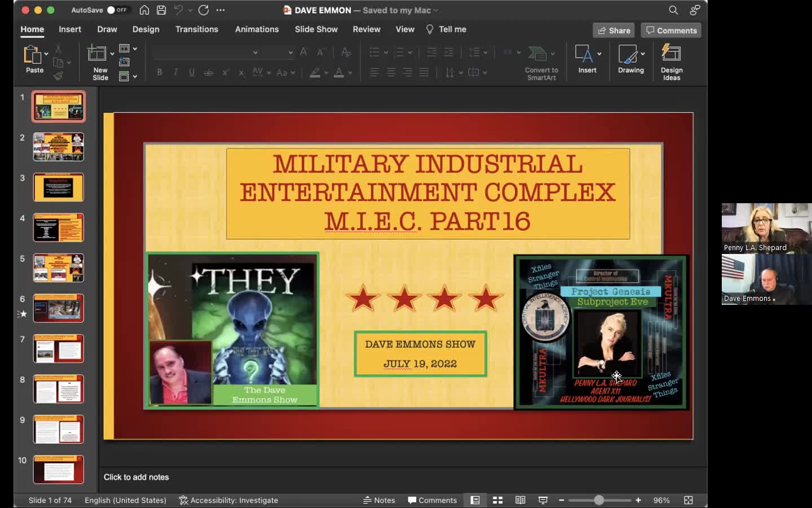Toggle the AutoSave switch
Screen dimensions: 812x508
117,10
